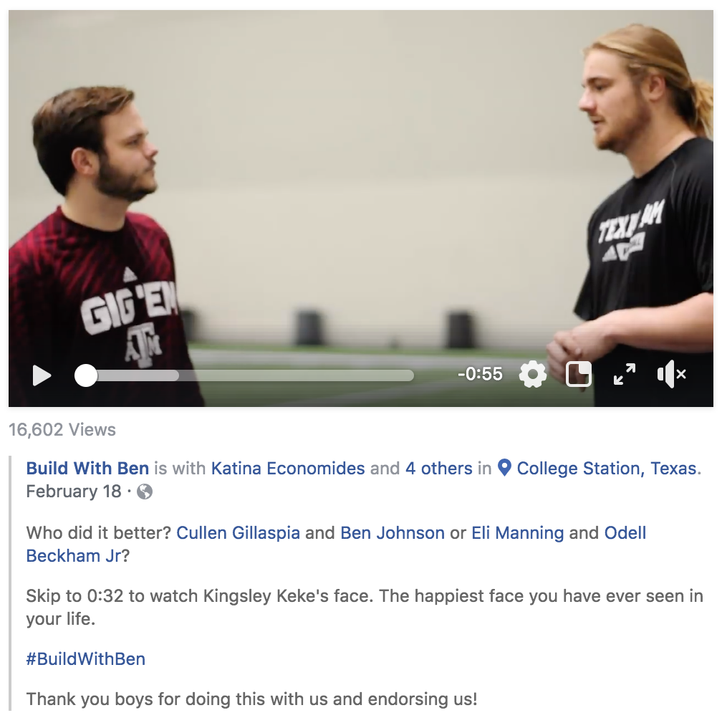The width and height of the screenshot is (722, 728).
Task: Open picture-in-picture mini player
Action: pyautogui.click(x=579, y=374)
